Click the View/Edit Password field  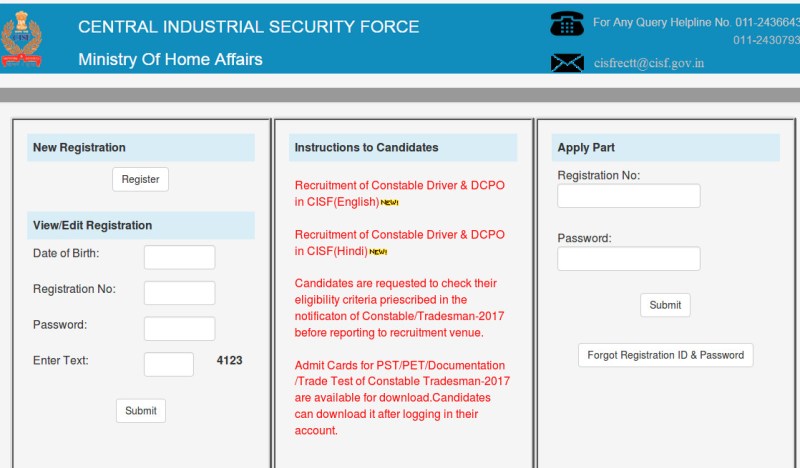coord(179,329)
